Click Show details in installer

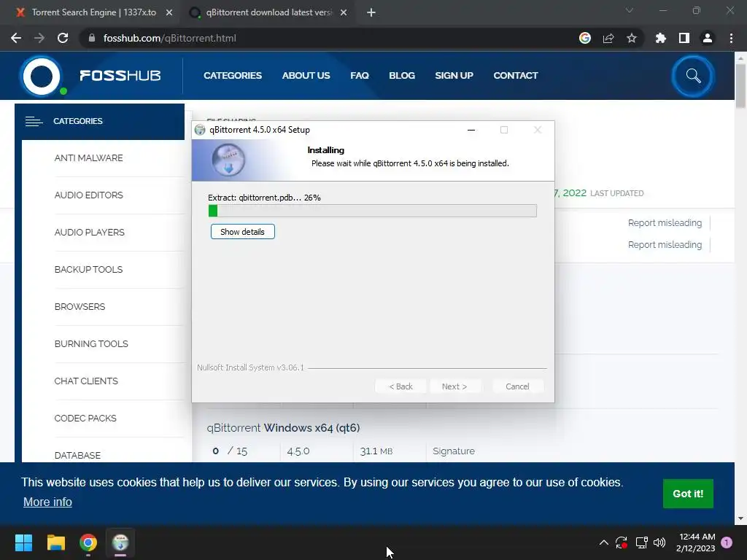point(242,232)
